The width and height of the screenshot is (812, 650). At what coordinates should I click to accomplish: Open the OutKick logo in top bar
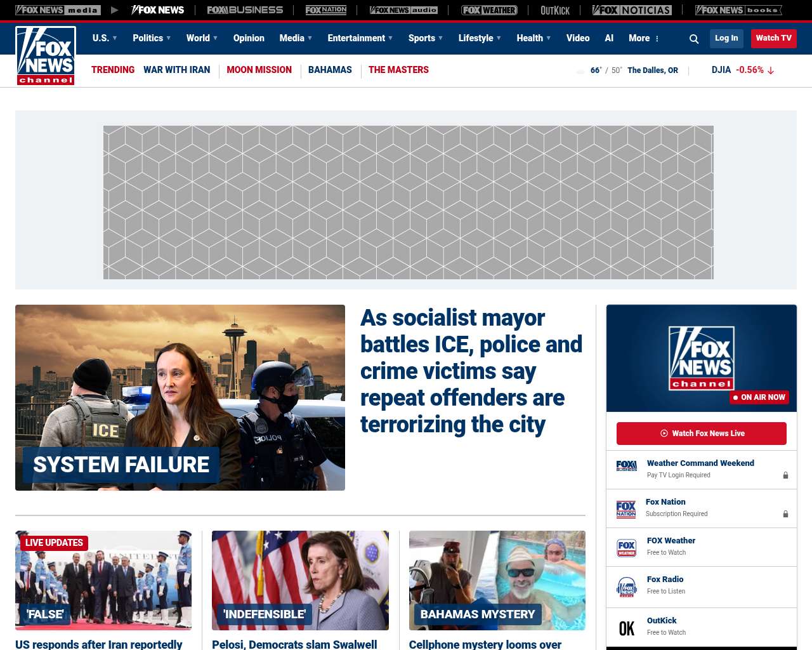555,10
